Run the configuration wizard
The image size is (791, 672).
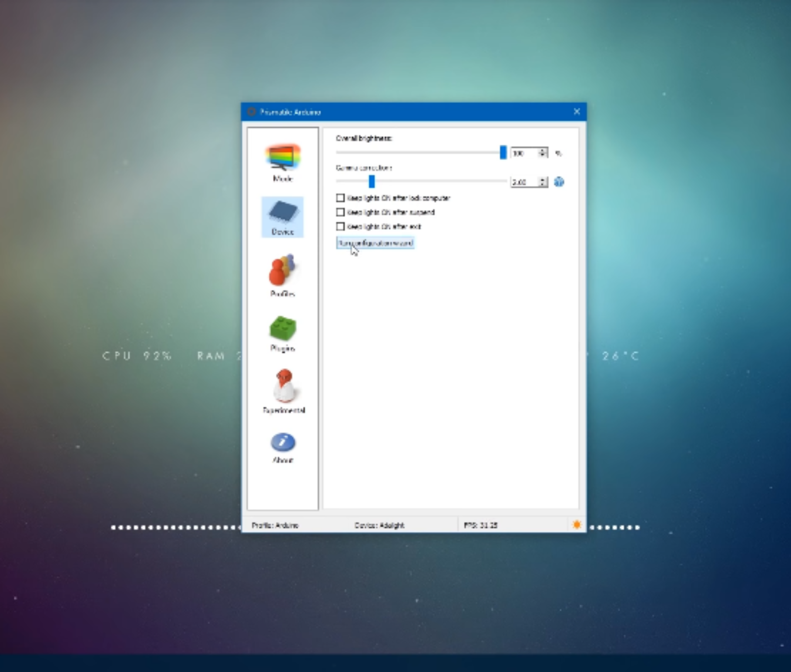(375, 243)
